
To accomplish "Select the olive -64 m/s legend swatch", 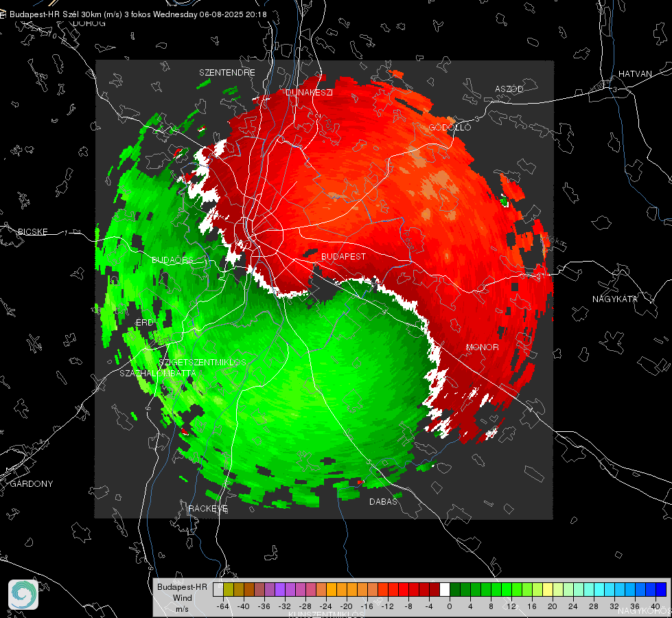I will pyautogui.click(x=229, y=590).
